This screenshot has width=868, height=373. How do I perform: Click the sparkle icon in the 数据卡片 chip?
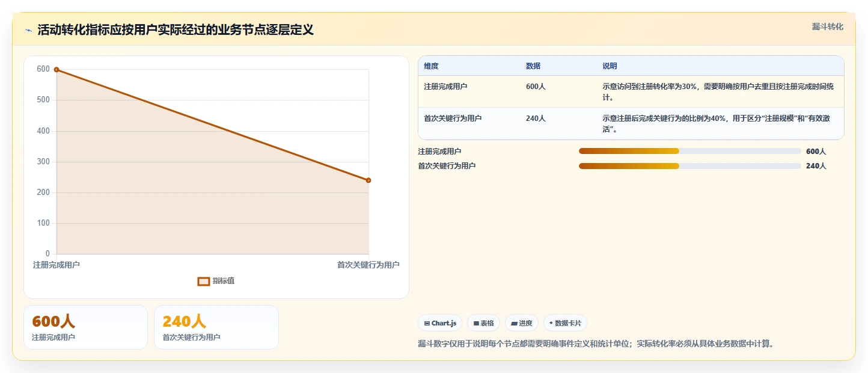[551, 323]
